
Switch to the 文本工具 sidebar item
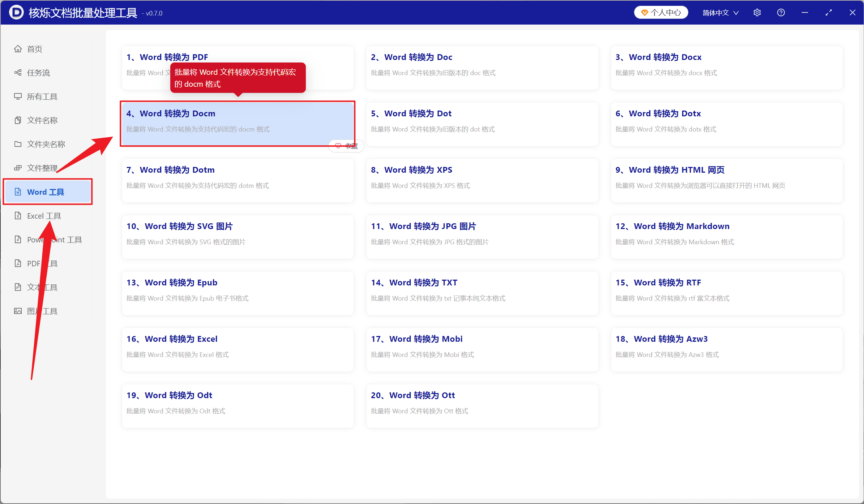(47, 287)
